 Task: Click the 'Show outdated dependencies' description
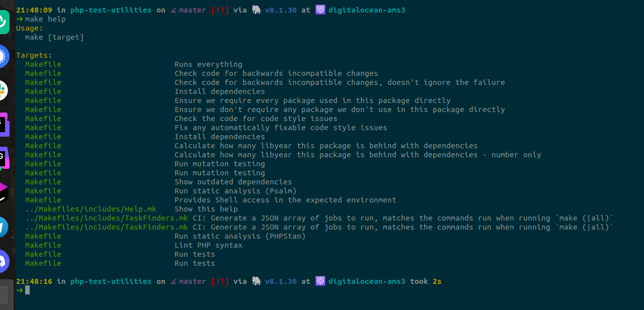(x=233, y=182)
